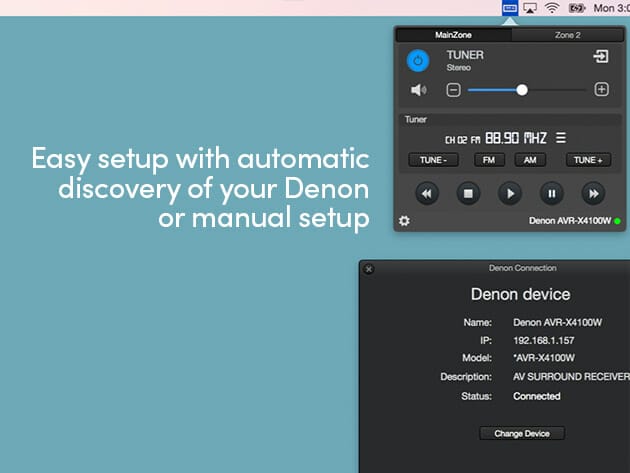Click the volume slider handle
Screen dimensions: 630x473
point(522,90)
